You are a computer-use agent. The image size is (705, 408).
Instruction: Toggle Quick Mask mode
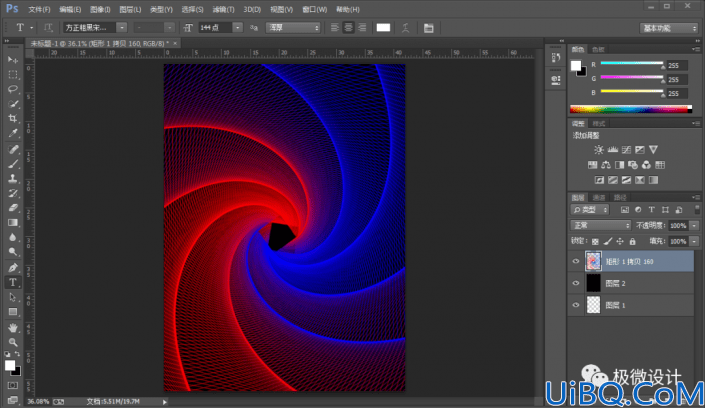(x=13, y=386)
